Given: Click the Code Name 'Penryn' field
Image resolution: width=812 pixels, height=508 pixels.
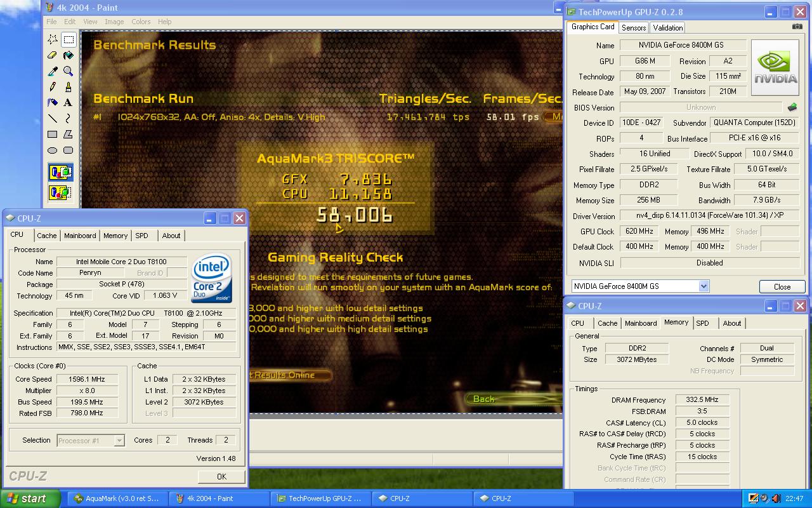Looking at the screenshot, I should pos(90,273).
